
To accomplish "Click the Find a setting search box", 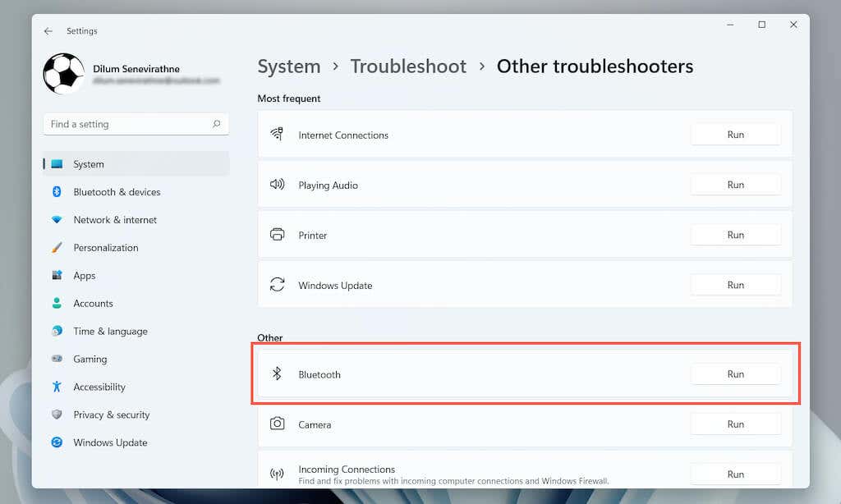I will [127, 124].
